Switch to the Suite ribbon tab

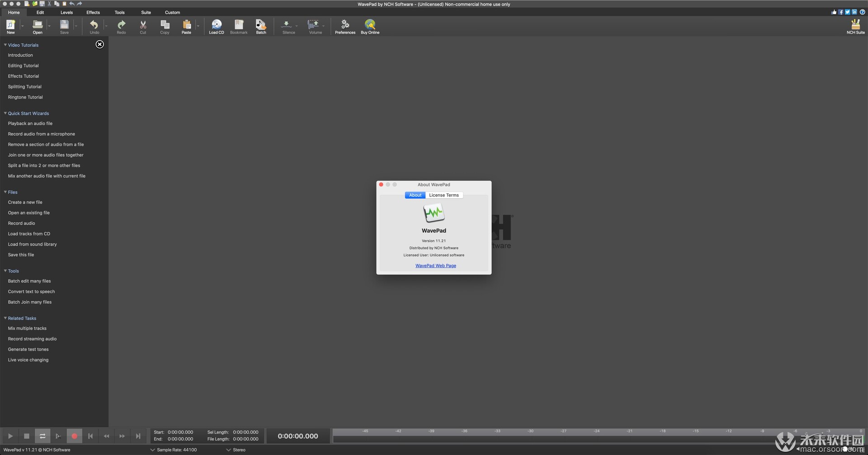[146, 12]
